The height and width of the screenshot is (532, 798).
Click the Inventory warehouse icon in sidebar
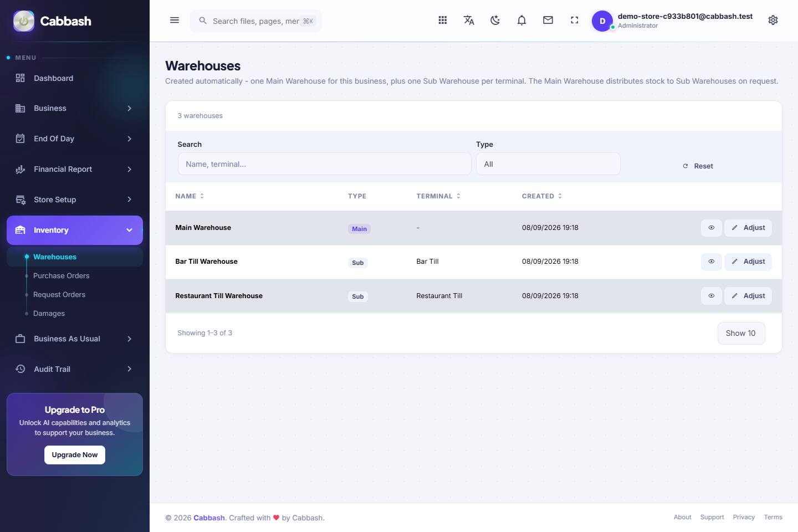pos(21,230)
